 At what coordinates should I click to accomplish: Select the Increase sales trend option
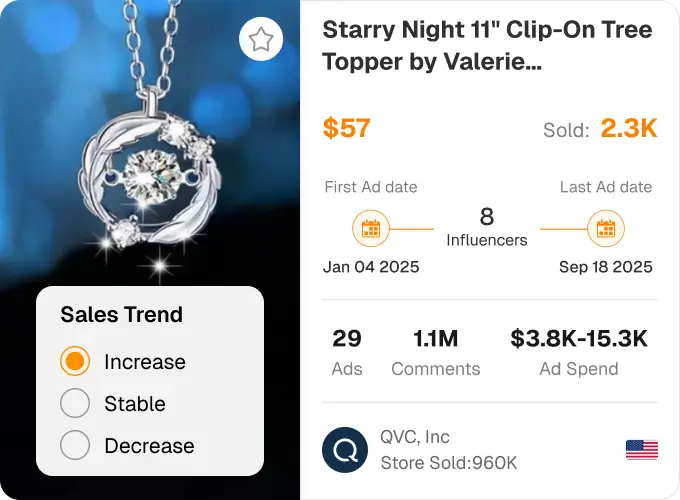tap(75, 362)
